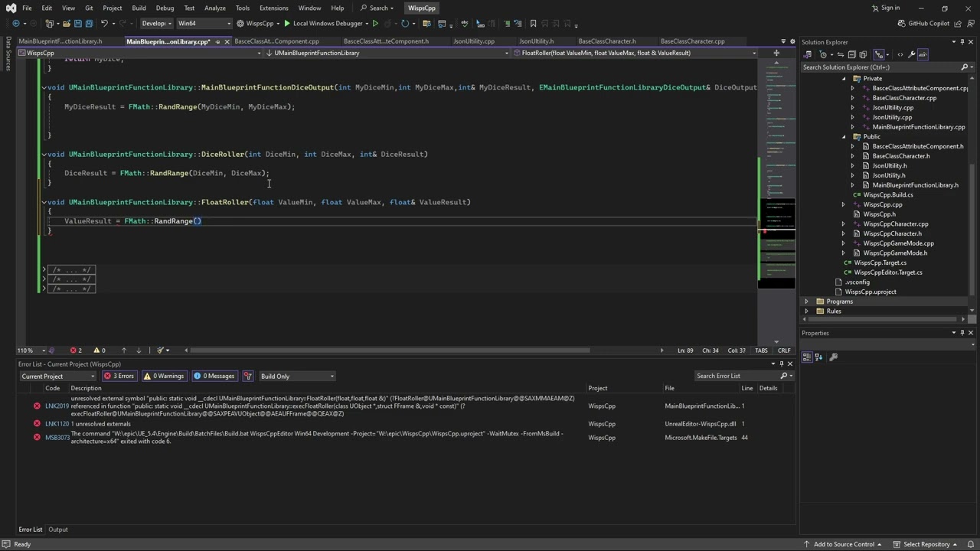The height and width of the screenshot is (551, 980).
Task: Switch to the BaseClassCharacter.cpp tab
Action: (x=692, y=41)
